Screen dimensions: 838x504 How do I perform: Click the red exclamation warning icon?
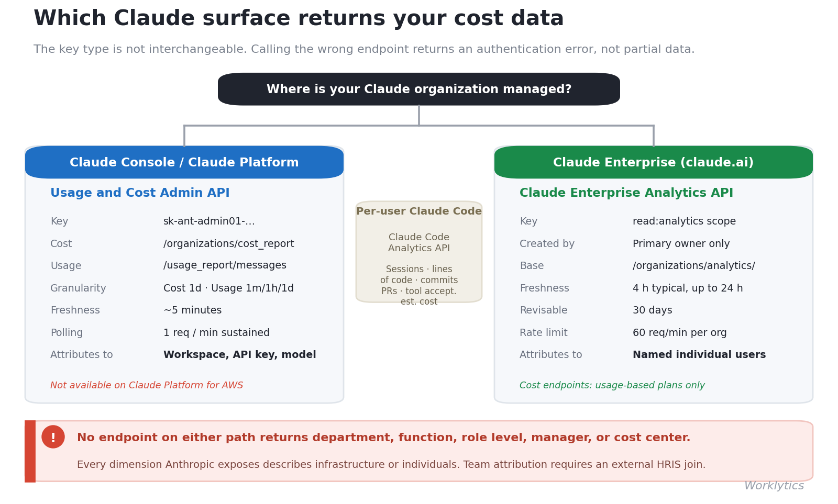tap(53, 436)
